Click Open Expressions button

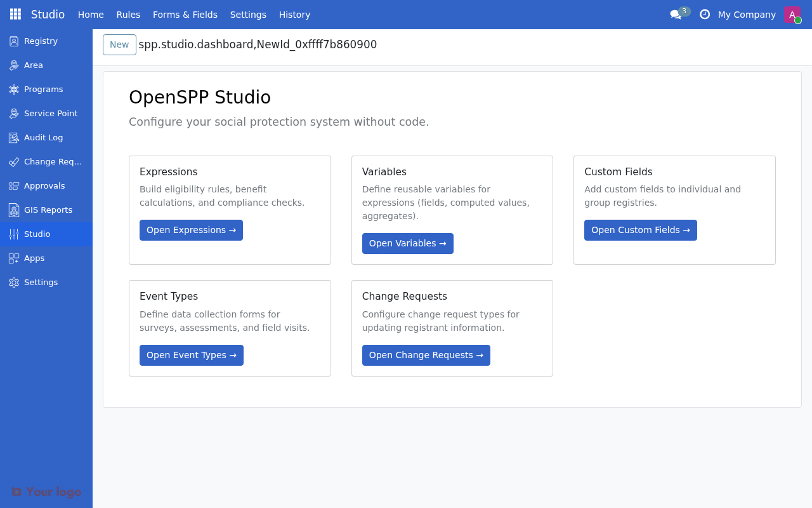191,230
